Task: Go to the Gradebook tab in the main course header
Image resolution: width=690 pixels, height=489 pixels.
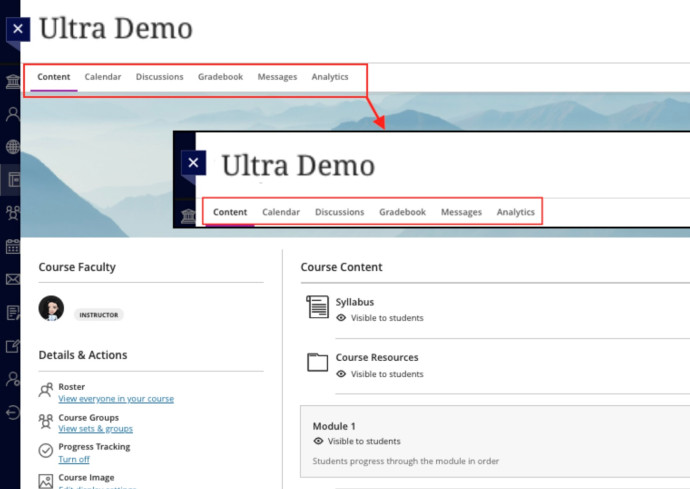Action: click(220, 77)
